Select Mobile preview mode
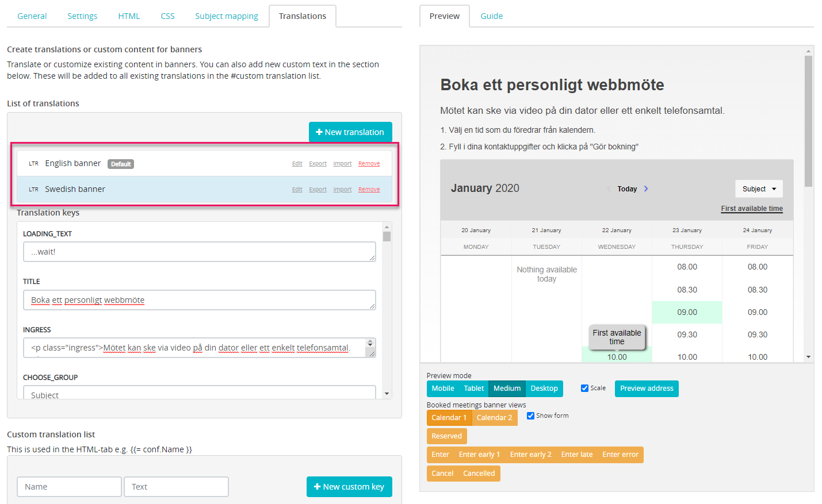 (442, 388)
